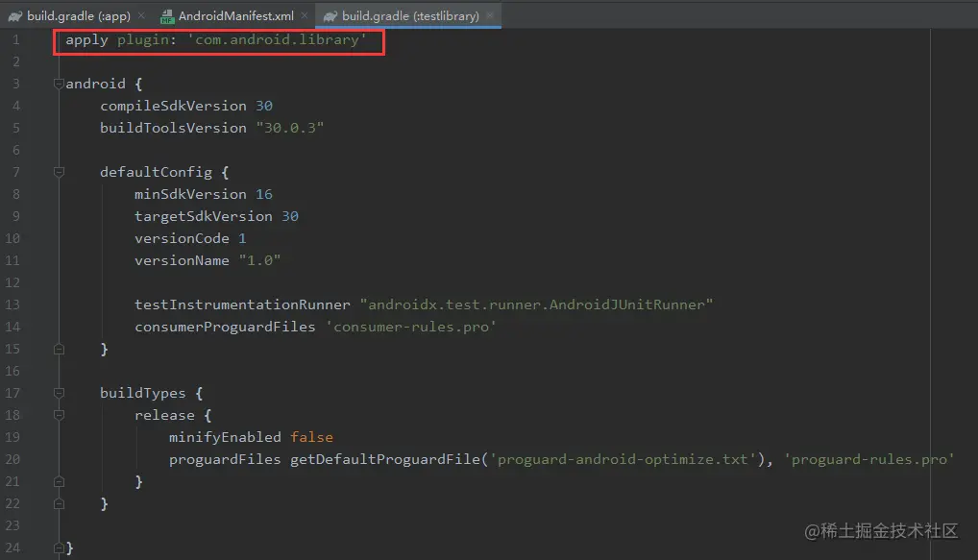Click the fold end marker on line 21
Screen dimensions: 978x560
[x=59, y=481]
